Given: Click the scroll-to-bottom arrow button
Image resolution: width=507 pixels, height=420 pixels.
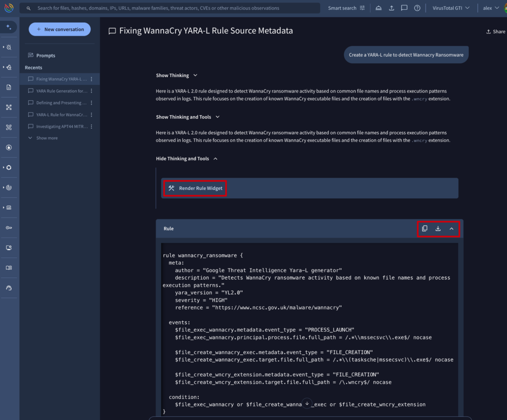Looking at the screenshot, I should [x=307, y=403].
